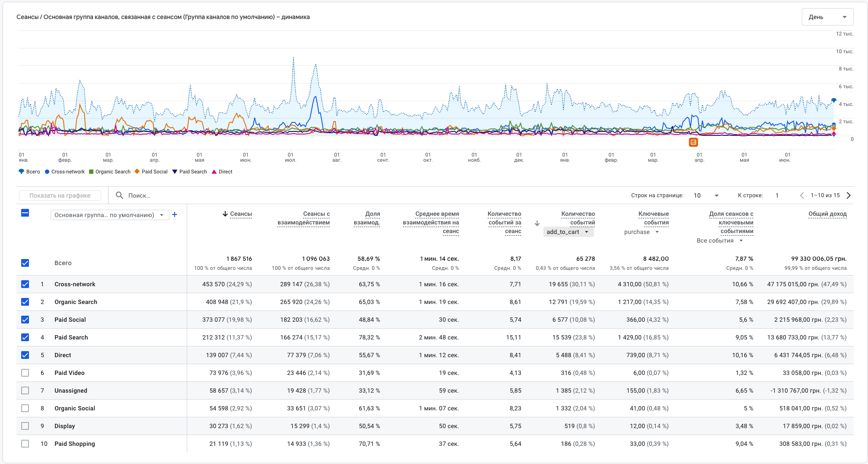Click sort arrow beside add_to_cart column
The height and width of the screenshot is (464, 868).
537,223
